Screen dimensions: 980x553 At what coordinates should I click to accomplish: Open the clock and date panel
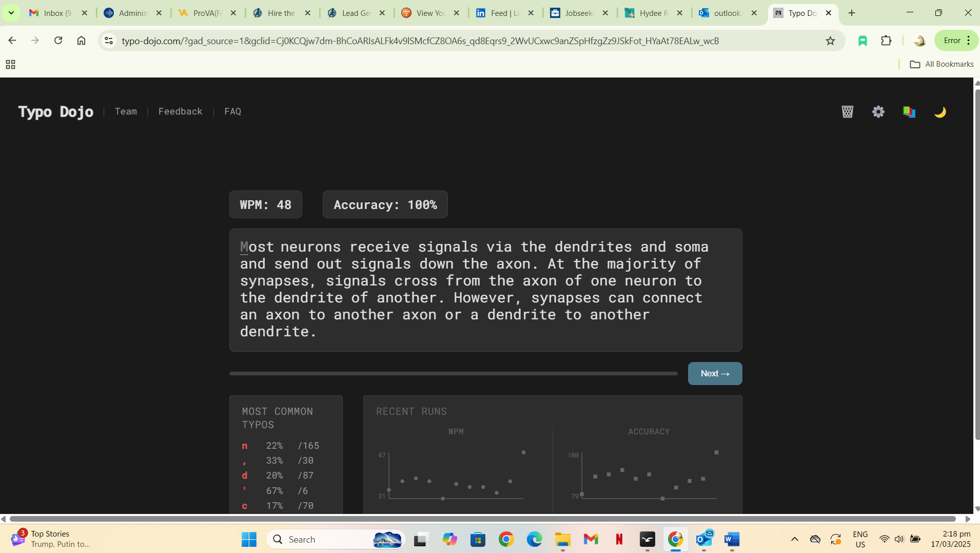coord(951,539)
